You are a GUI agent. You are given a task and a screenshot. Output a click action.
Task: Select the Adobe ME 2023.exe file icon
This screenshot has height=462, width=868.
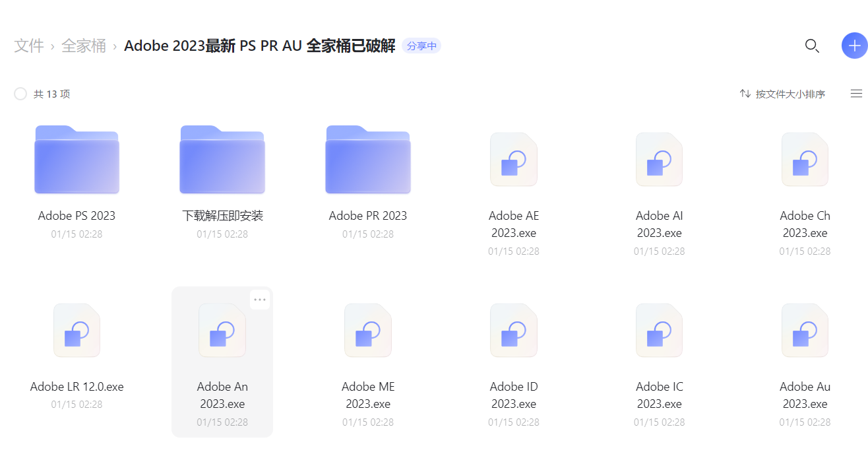368,331
